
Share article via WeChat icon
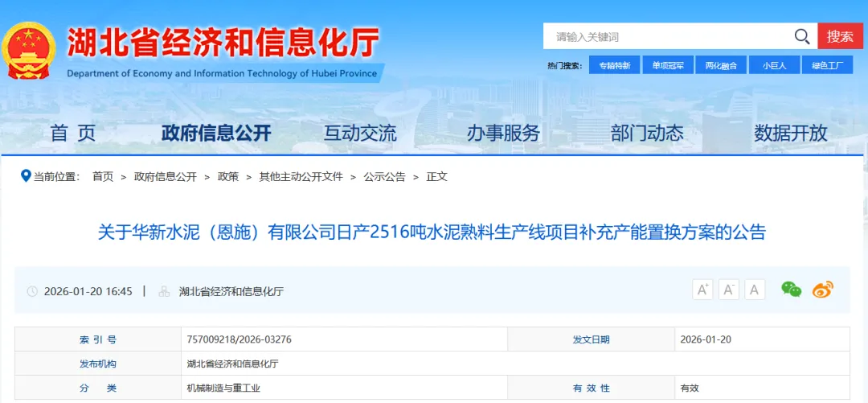[791, 290]
